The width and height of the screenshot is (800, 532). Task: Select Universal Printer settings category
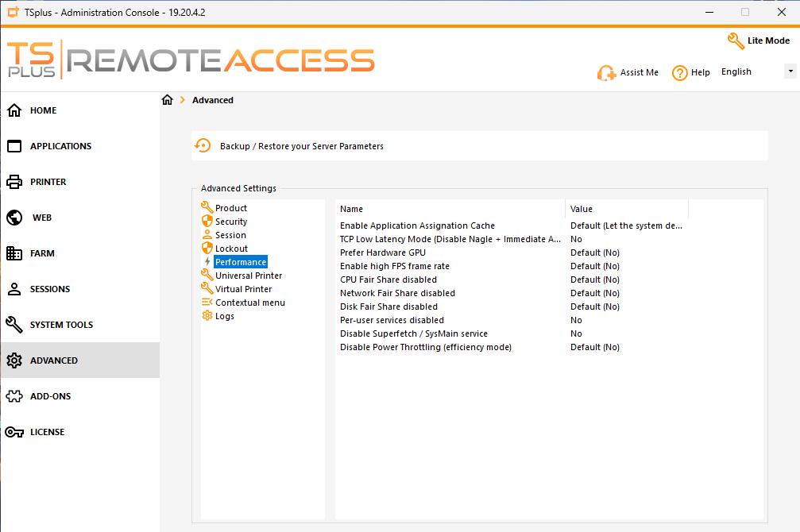tap(248, 276)
